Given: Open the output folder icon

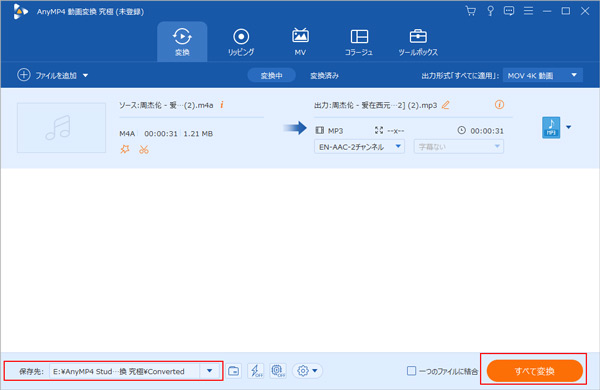Looking at the screenshot, I should pos(233,371).
